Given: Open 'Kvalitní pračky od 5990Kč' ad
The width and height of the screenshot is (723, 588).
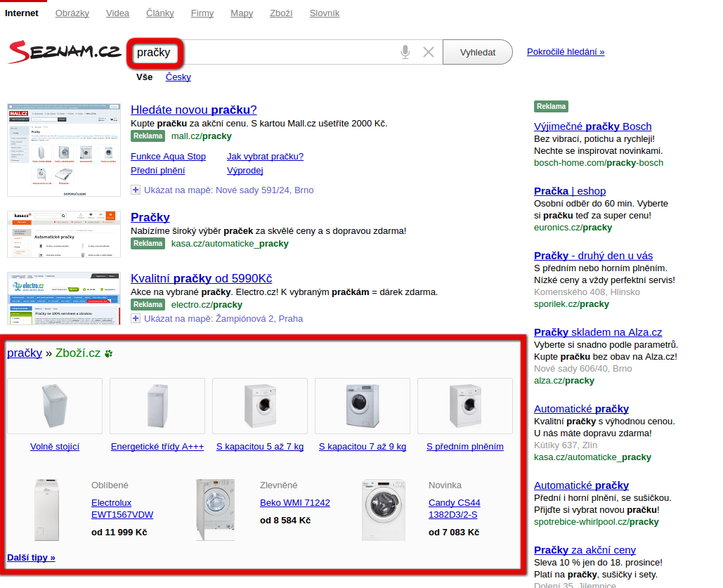Looking at the screenshot, I should [202, 279].
